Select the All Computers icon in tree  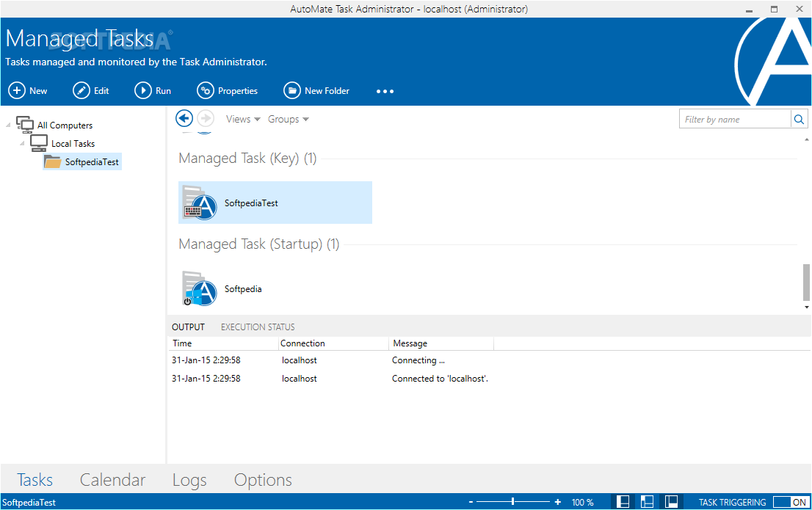(25, 124)
